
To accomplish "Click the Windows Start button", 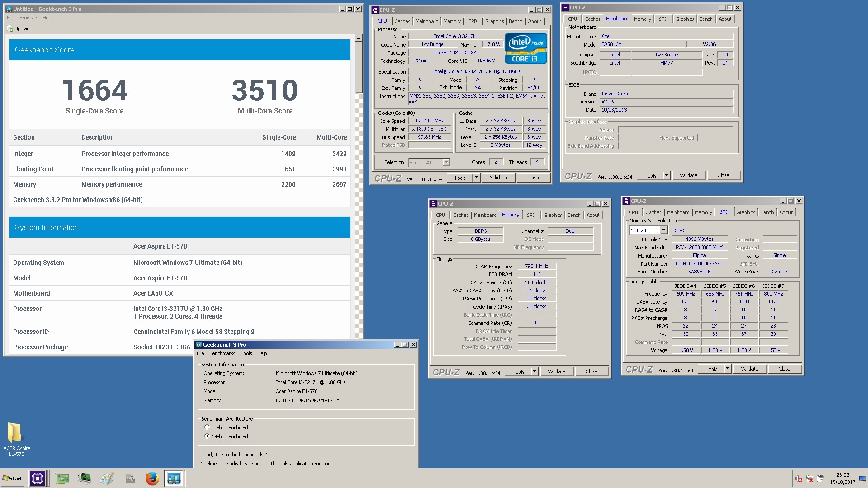I will tap(13, 479).
